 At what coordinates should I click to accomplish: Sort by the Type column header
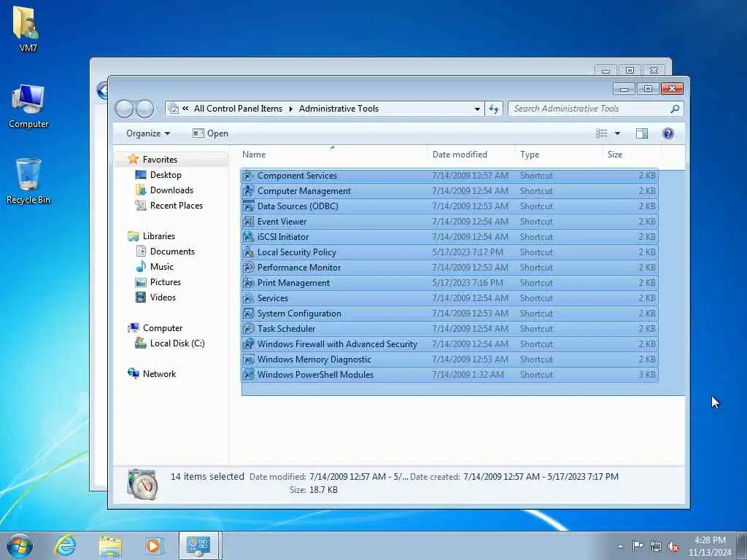558,155
